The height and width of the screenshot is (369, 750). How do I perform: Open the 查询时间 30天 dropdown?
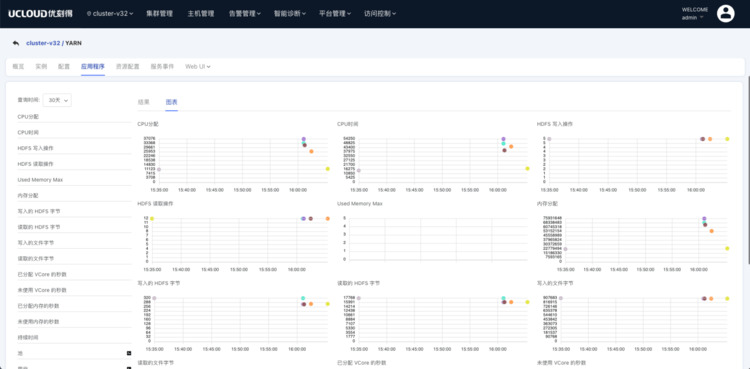[x=57, y=100]
